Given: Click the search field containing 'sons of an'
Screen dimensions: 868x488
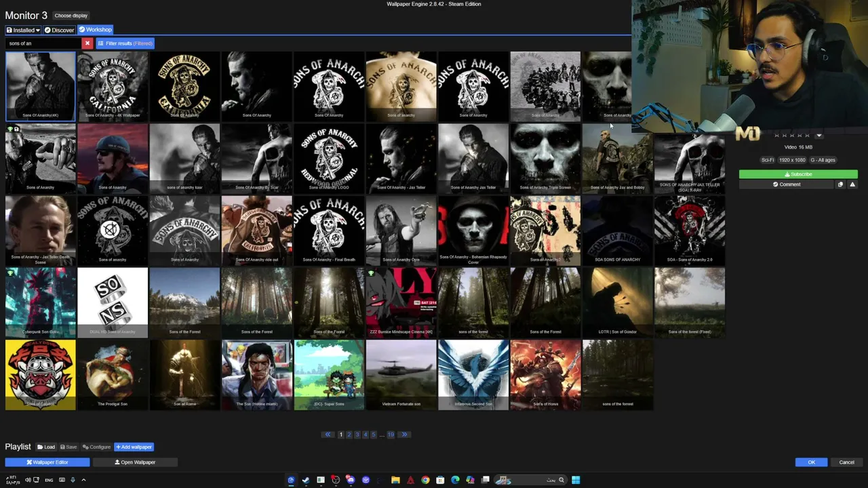Looking at the screenshot, I should coord(43,43).
